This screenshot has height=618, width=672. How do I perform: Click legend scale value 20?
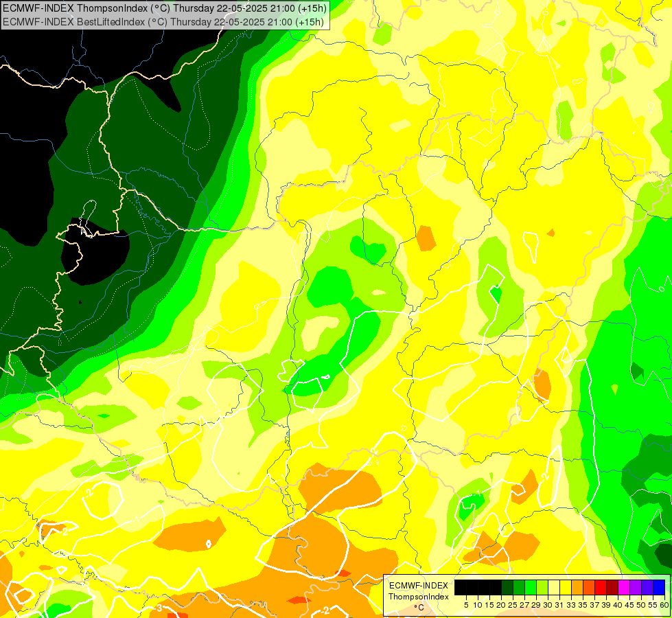pos(501,605)
